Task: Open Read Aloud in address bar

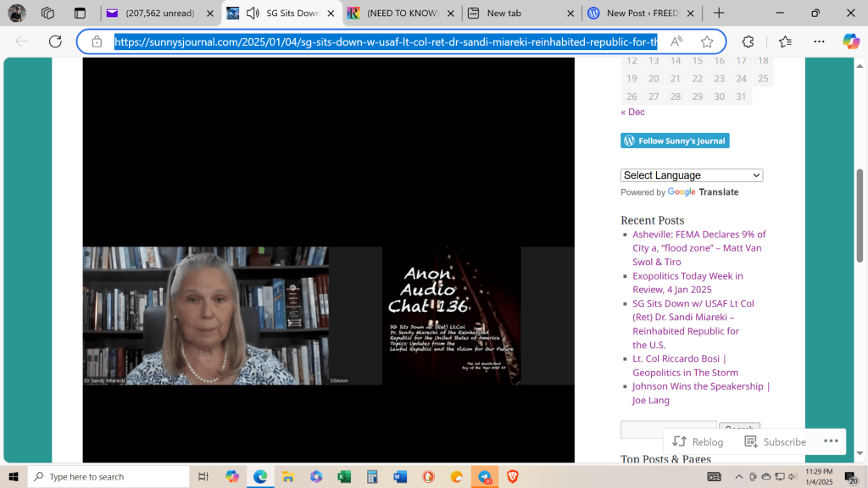Action: 676,42
